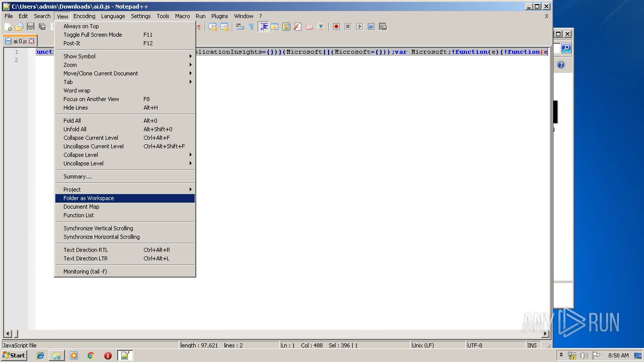This screenshot has height=362, width=644.
Task: Expand Move/Clone Current Document submenu
Action: (125, 73)
